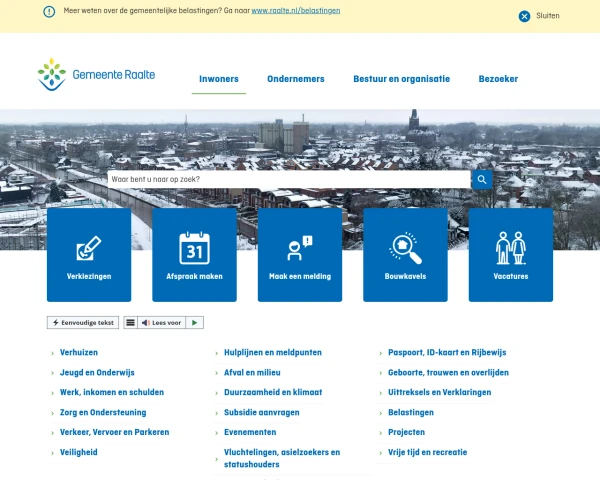Open the Bouwkavels house search tile
Image resolution: width=600 pixels, height=480 pixels.
click(x=405, y=254)
